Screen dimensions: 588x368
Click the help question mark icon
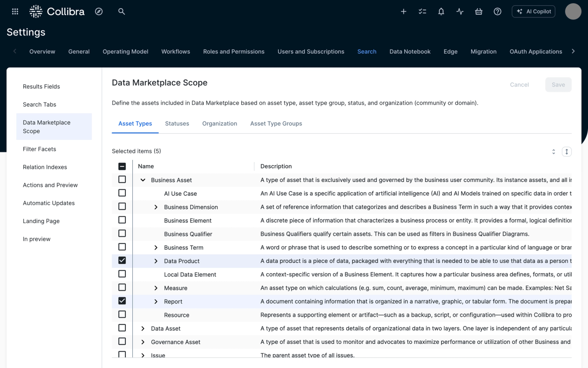[x=497, y=11]
